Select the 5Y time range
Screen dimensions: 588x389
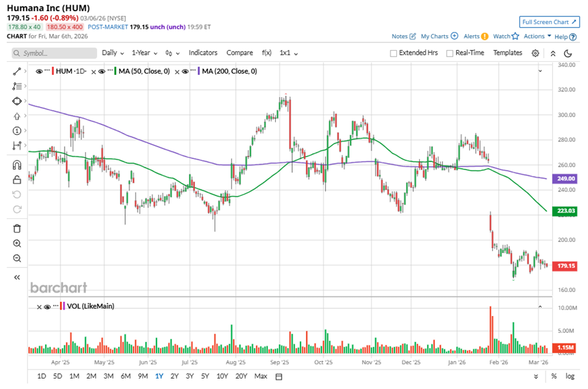click(205, 376)
